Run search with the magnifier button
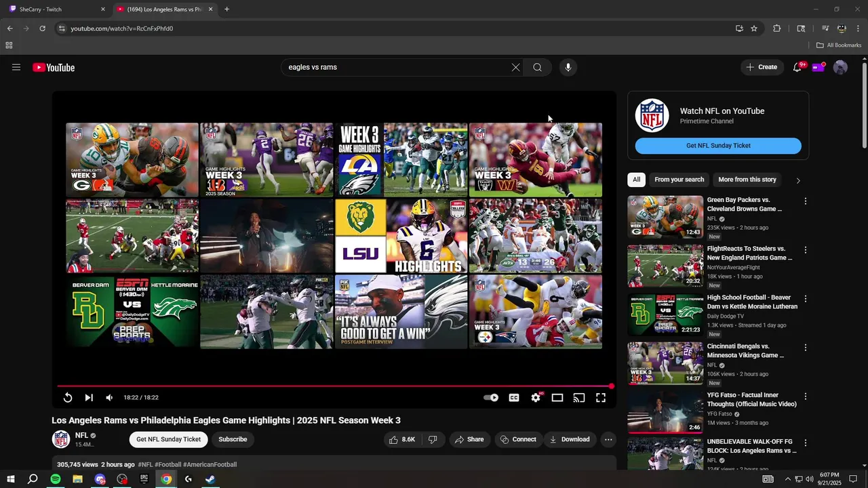 [x=537, y=67]
